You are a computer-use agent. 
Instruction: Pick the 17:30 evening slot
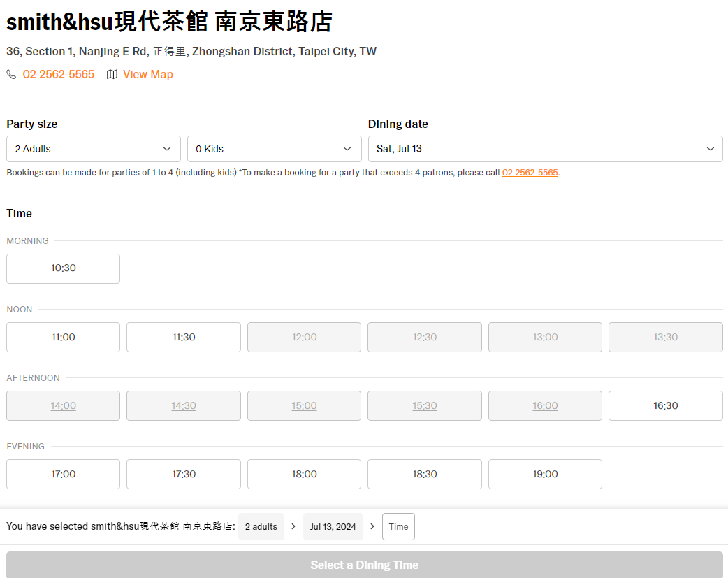tap(184, 475)
